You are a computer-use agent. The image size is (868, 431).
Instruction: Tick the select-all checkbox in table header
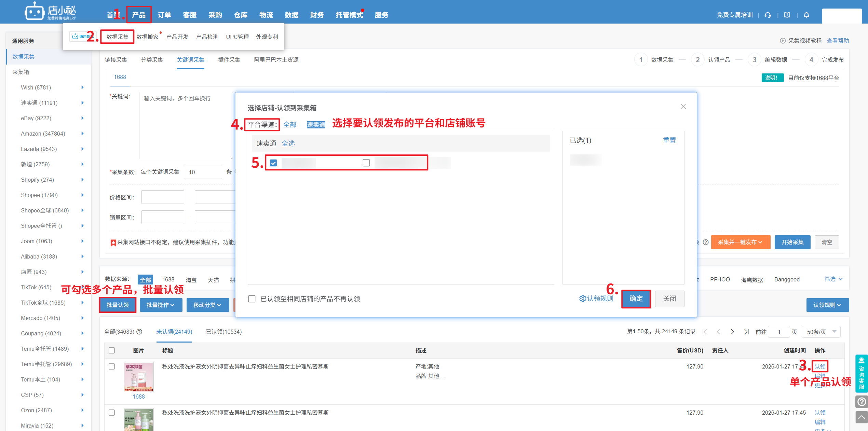click(x=112, y=350)
